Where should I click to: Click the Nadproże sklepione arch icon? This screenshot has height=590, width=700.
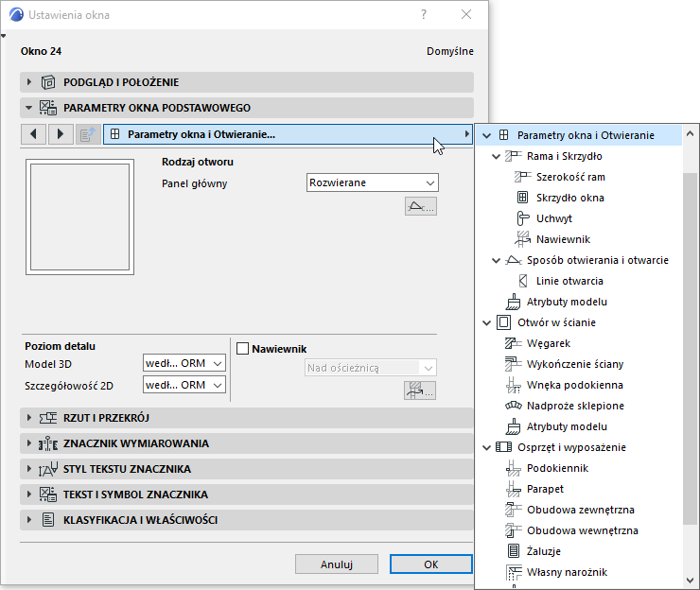(513, 406)
